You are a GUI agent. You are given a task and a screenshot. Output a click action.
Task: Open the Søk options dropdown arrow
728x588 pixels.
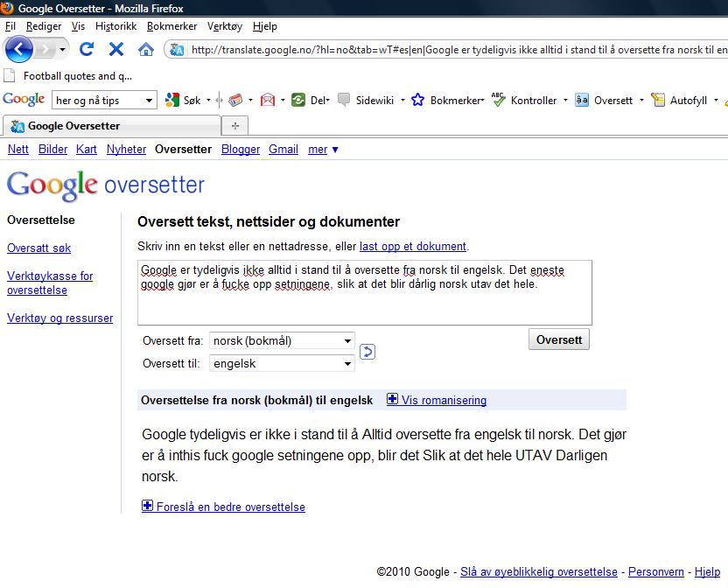coord(208,101)
